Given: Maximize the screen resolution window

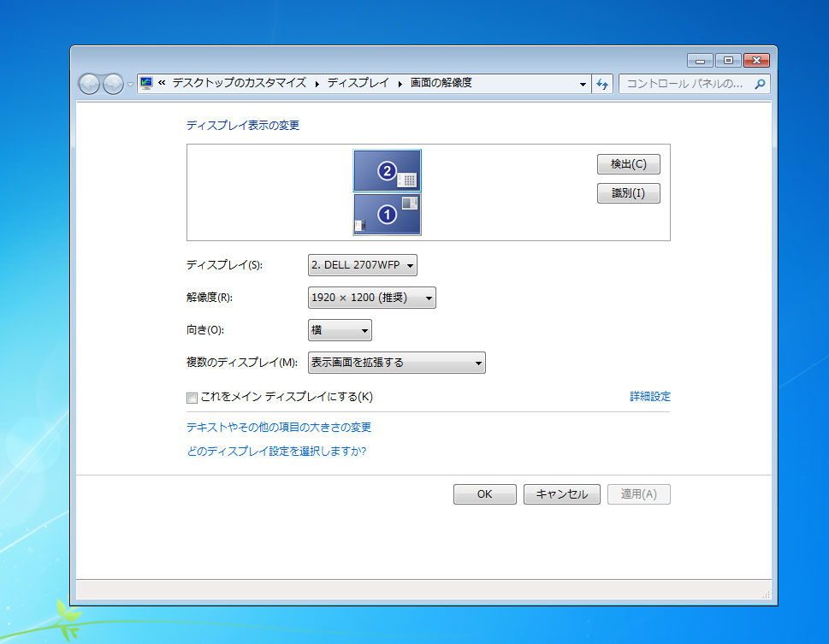Looking at the screenshot, I should [728, 61].
